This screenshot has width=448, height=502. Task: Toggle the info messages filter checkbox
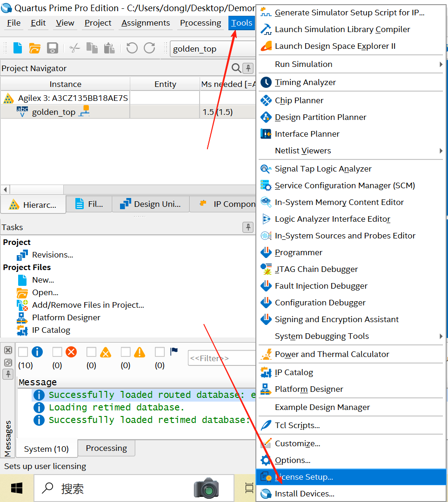click(x=23, y=352)
